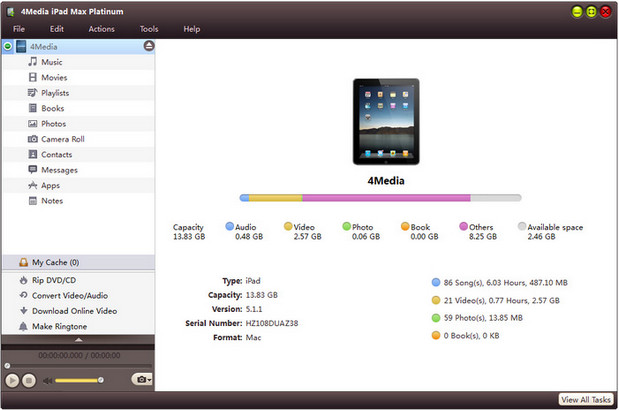Select the 4Media device tree row
The height and width of the screenshot is (410, 619).
(x=78, y=46)
